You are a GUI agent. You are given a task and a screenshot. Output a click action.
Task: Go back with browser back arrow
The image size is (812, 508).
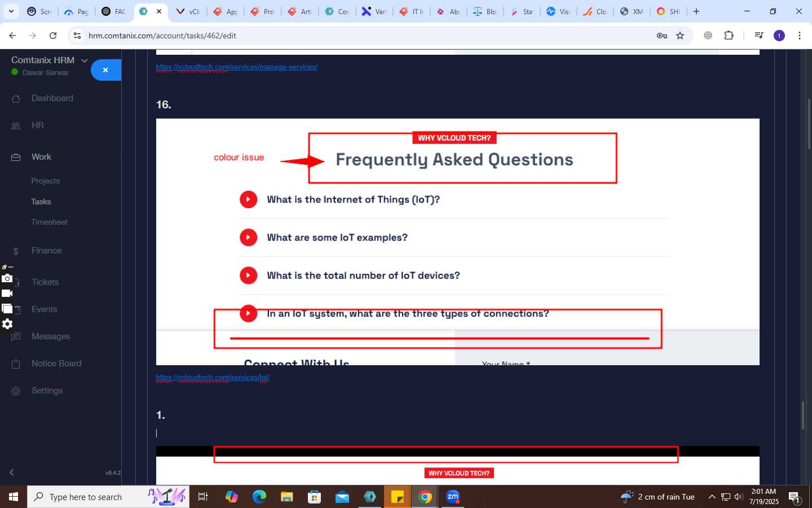pyautogui.click(x=12, y=36)
